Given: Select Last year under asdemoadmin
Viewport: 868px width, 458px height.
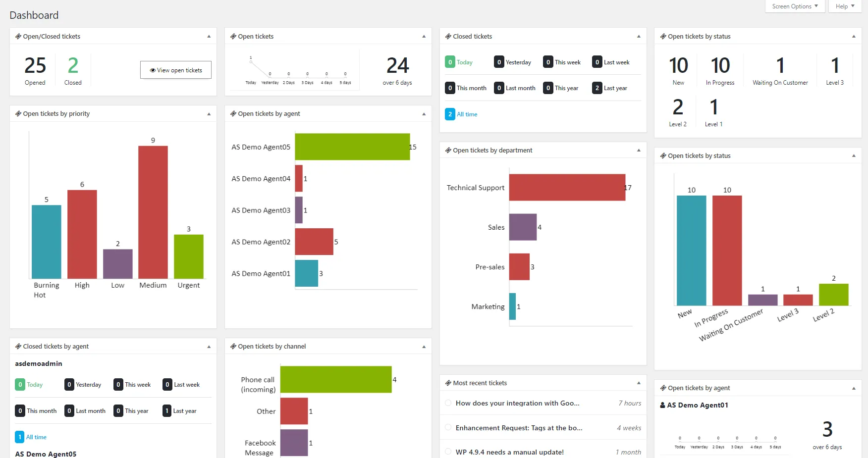Looking at the screenshot, I should click(180, 410).
